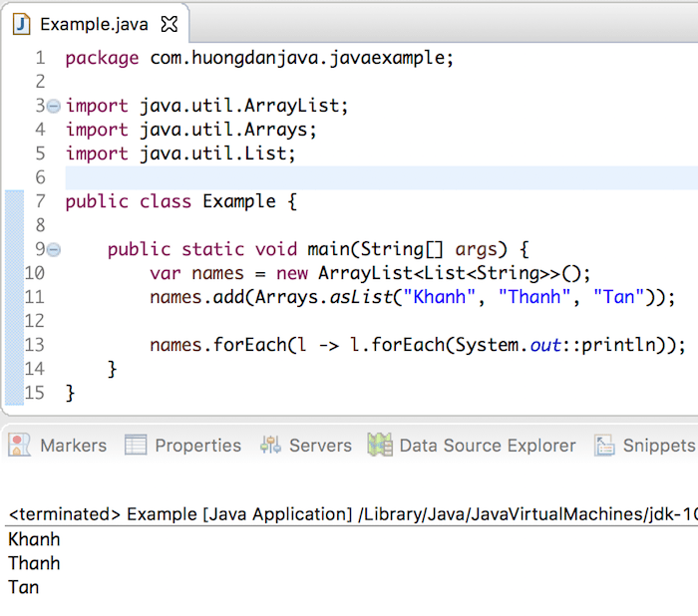The height and width of the screenshot is (616, 698).
Task: Click 'Khanh' console output line
Action: [34, 539]
